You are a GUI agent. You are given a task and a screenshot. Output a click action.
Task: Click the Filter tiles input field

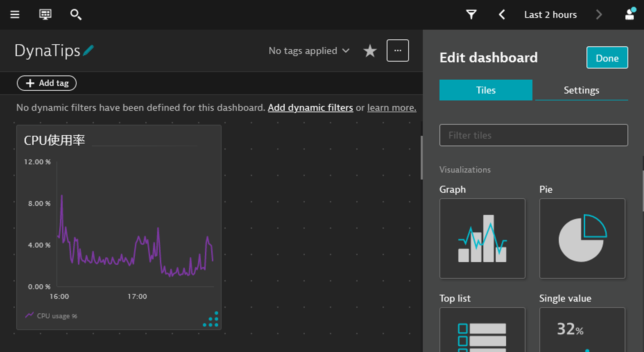coord(533,135)
